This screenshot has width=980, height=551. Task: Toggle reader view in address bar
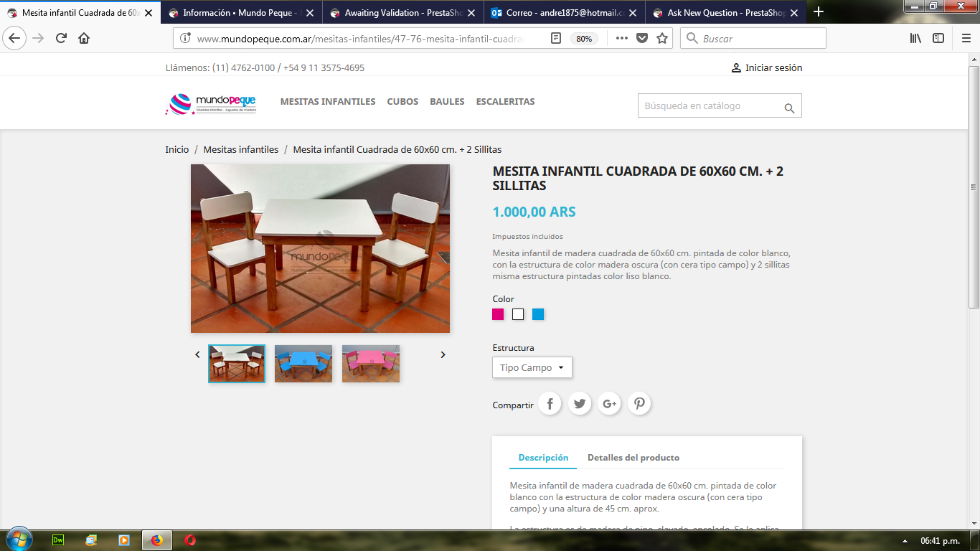pyautogui.click(x=556, y=39)
